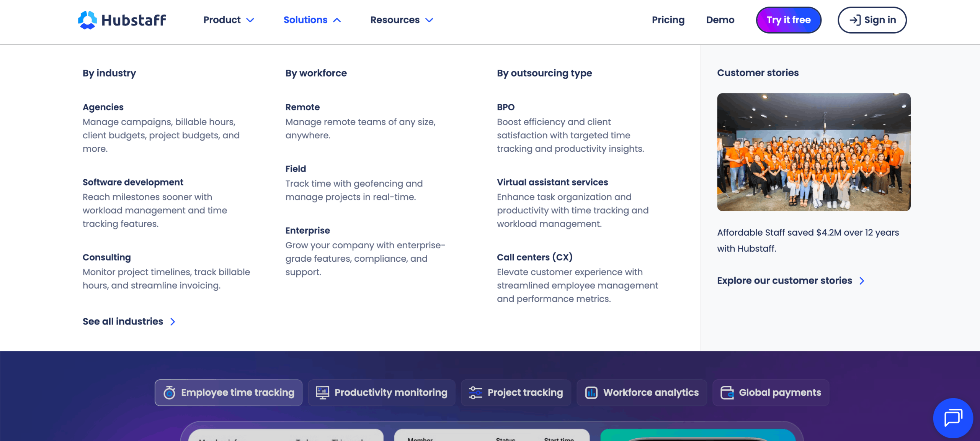Select the Global payments wallet icon
This screenshot has height=441, width=980.
pyautogui.click(x=727, y=392)
